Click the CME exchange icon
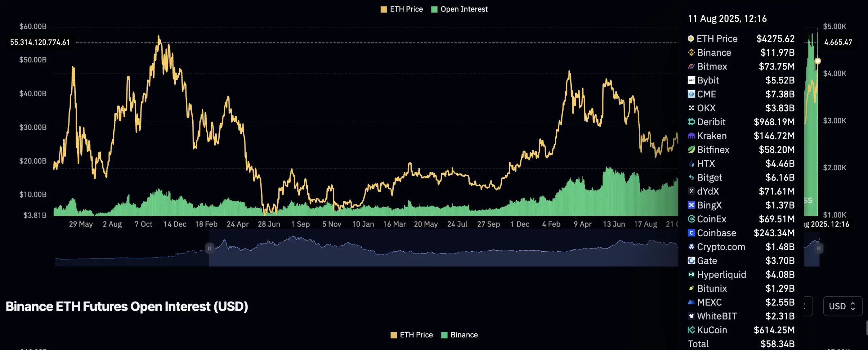The height and width of the screenshot is (350, 868). click(691, 94)
